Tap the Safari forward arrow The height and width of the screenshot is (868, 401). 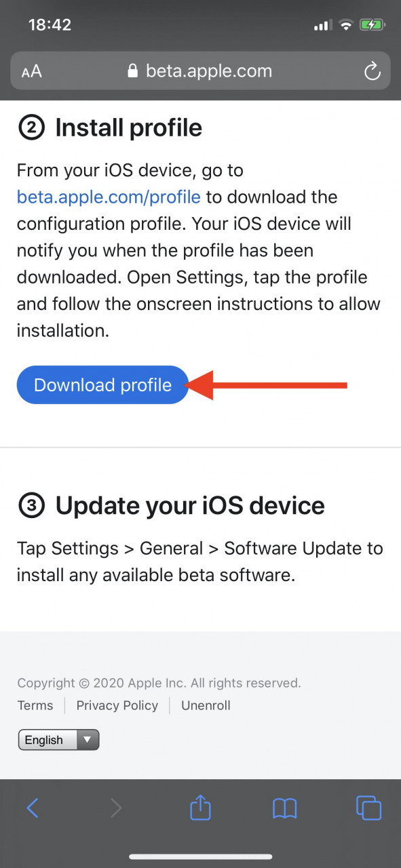(116, 808)
